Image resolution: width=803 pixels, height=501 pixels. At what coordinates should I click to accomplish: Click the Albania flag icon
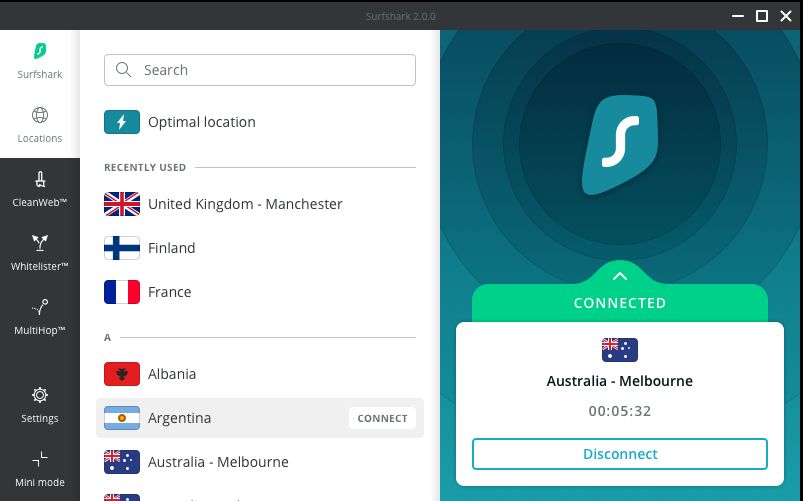[x=122, y=374]
